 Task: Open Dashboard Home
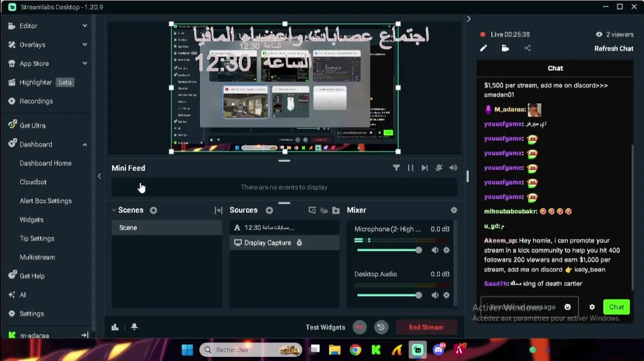pyautogui.click(x=45, y=163)
